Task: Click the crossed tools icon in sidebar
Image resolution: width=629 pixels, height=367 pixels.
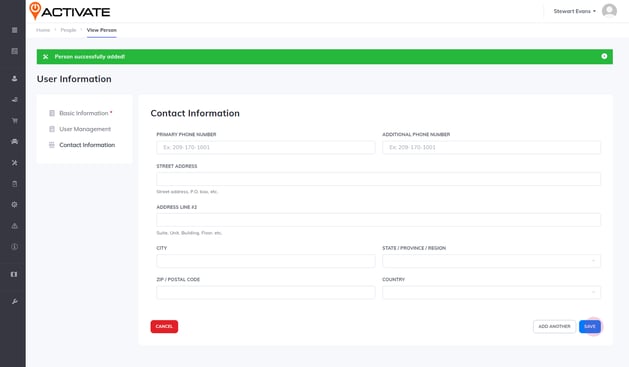Action: (14, 163)
